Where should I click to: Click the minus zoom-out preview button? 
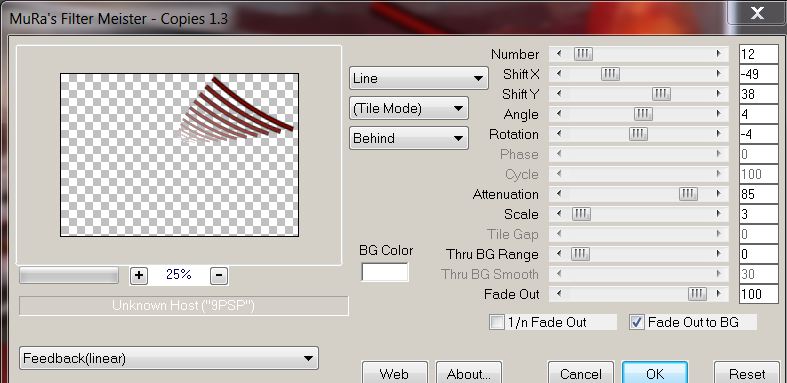tap(219, 275)
